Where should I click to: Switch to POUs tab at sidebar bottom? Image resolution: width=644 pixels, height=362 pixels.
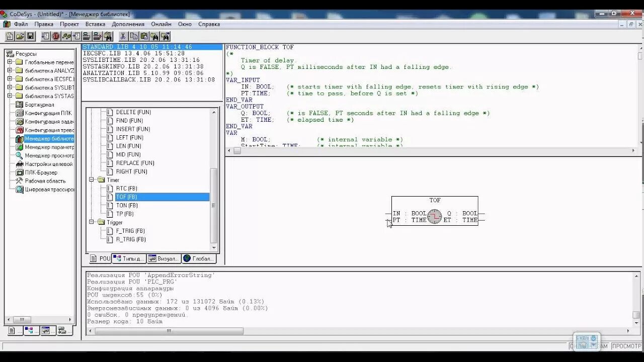pyautogui.click(x=15, y=330)
